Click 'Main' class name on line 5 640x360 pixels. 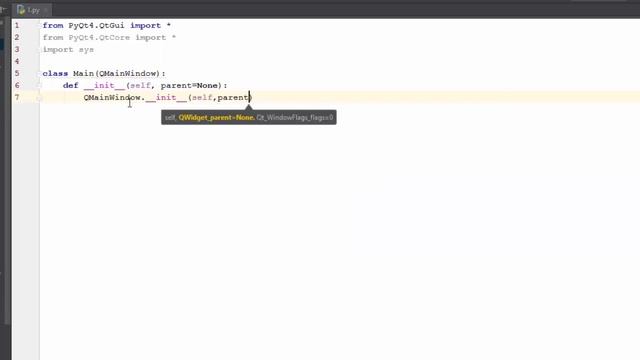click(83, 73)
